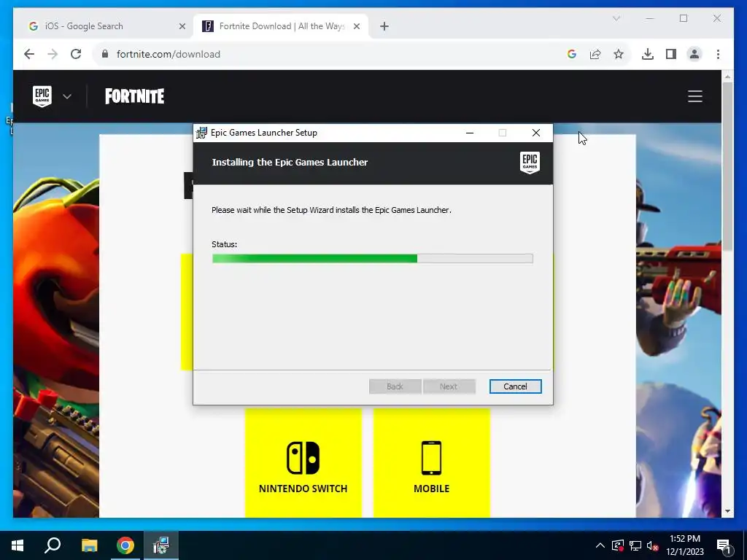This screenshot has height=560, width=747.
Task: Click the 'Status:' label
Action: click(225, 244)
